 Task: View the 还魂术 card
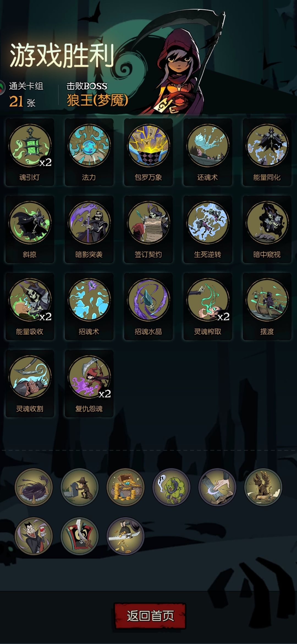tap(208, 152)
